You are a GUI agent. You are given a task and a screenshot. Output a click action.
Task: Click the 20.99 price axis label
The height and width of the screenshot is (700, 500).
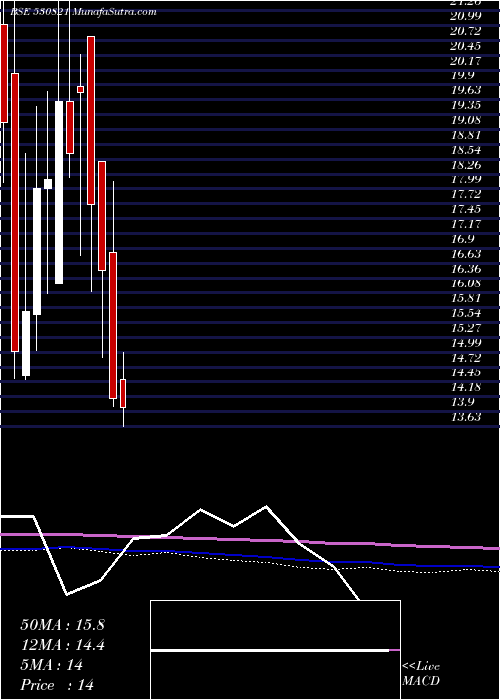(466, 16)
